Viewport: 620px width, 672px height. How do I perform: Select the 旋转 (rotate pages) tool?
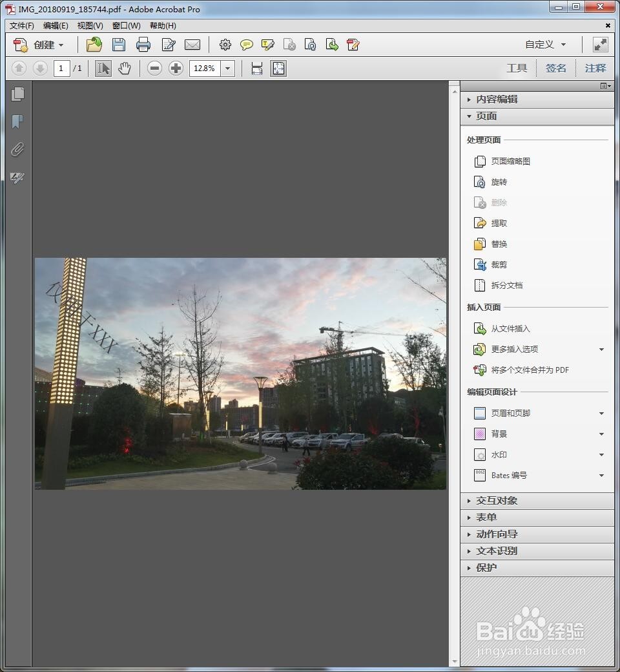497,182
